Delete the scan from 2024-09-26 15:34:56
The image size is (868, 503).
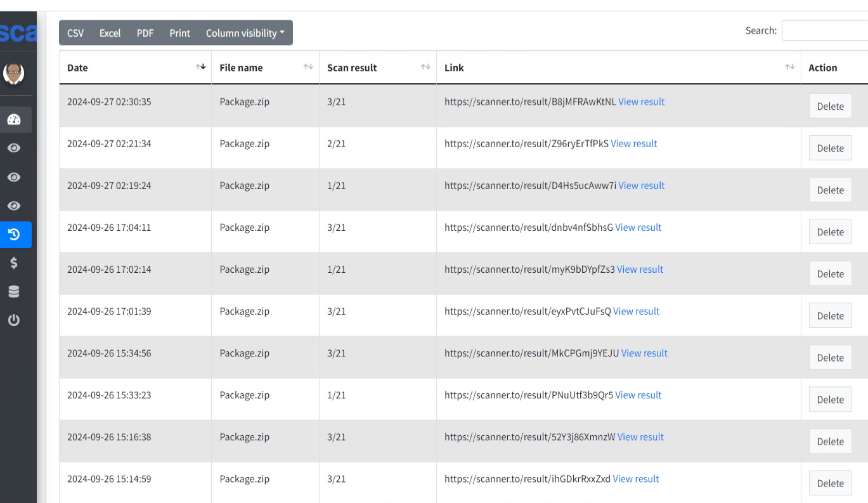point(830,358)
